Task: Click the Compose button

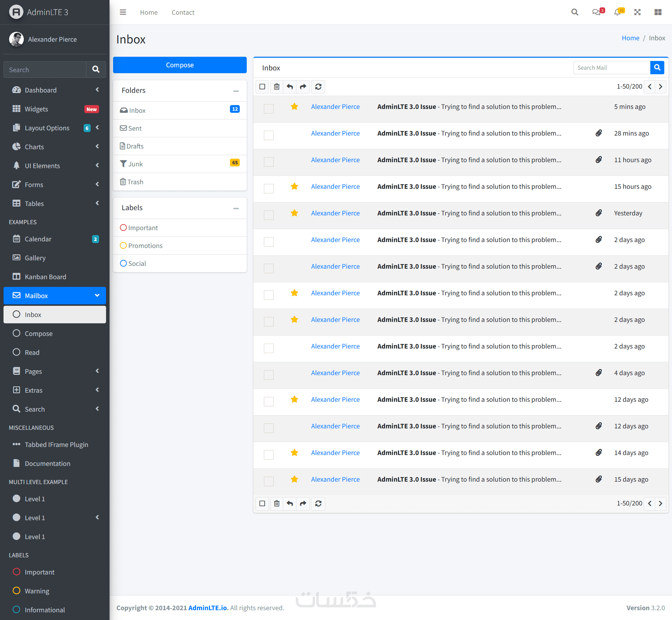Action: tap(180, 65)
